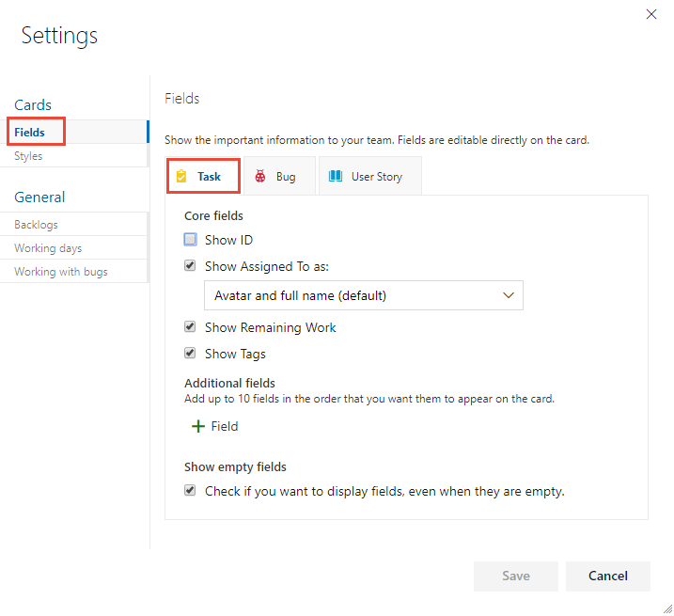Click the dropdown chevron arrow for Assigned To
The image size is (674, 616).
coord(509,295)
